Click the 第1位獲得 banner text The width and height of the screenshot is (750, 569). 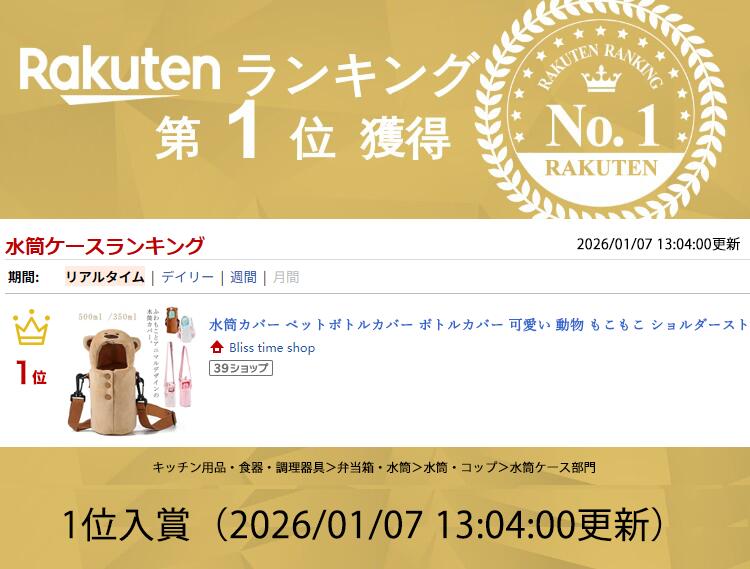click(303, 137)
